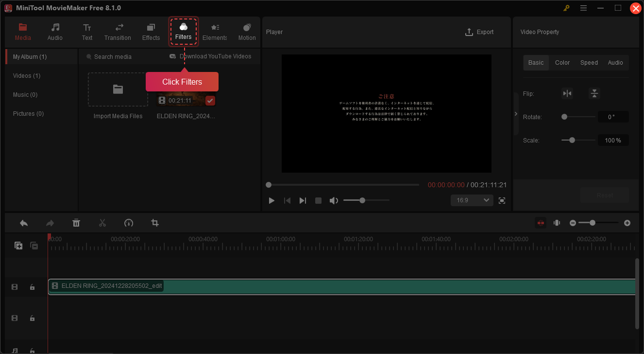The height and width of the screenshot is (354, 644).
Task: Select ELDEN RING clip on timeline
Action: tap(342, 287)
